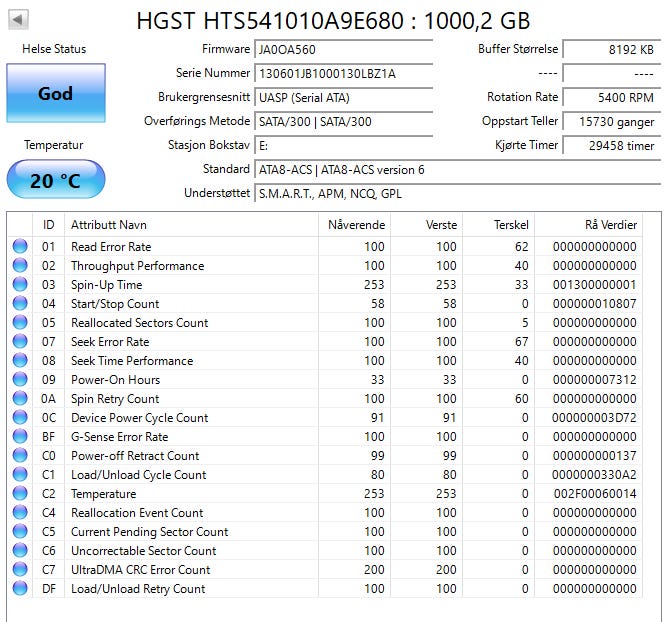Click status icon for Read Error Rate
This screenshot has height=622, width=669.
[x=20, y=247]
